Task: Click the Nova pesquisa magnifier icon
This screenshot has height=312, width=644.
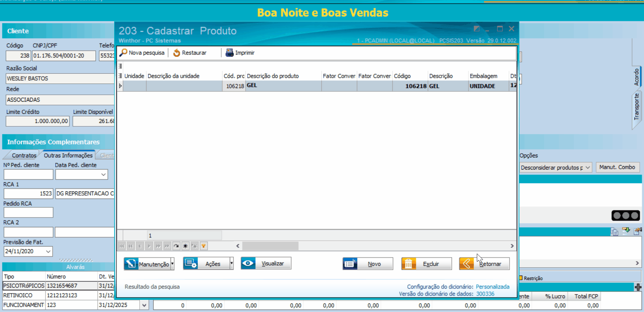Action: click(x=124, y=53)
